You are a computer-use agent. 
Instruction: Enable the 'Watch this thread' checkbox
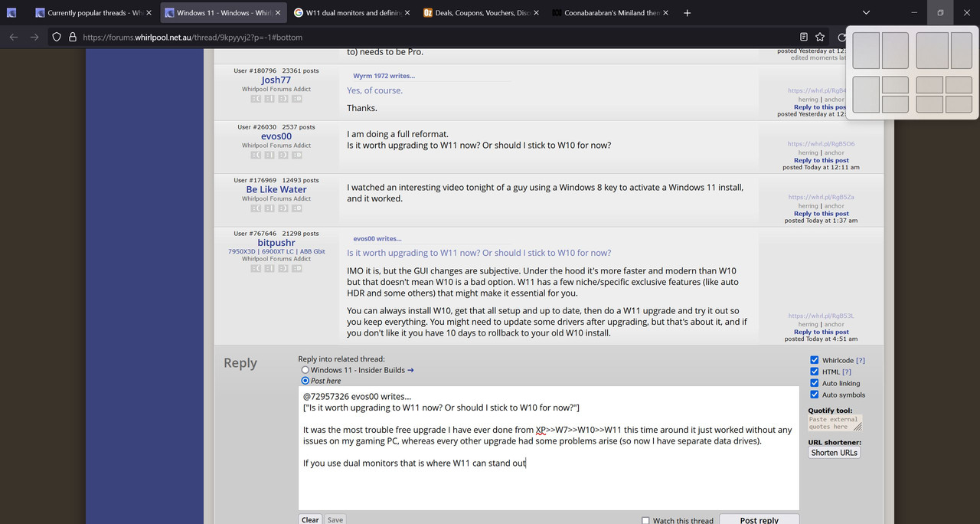pyautogui.click(x=646, y=521)
